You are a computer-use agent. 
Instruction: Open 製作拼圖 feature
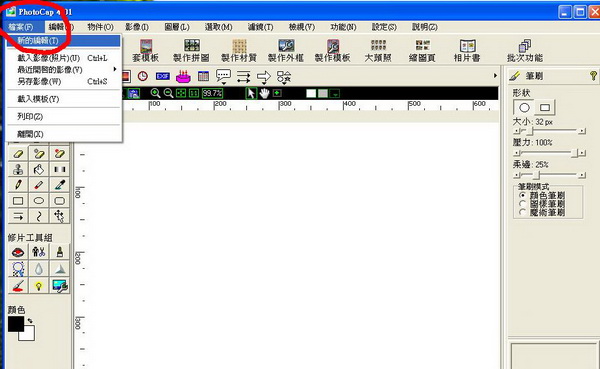click(191, 51)
